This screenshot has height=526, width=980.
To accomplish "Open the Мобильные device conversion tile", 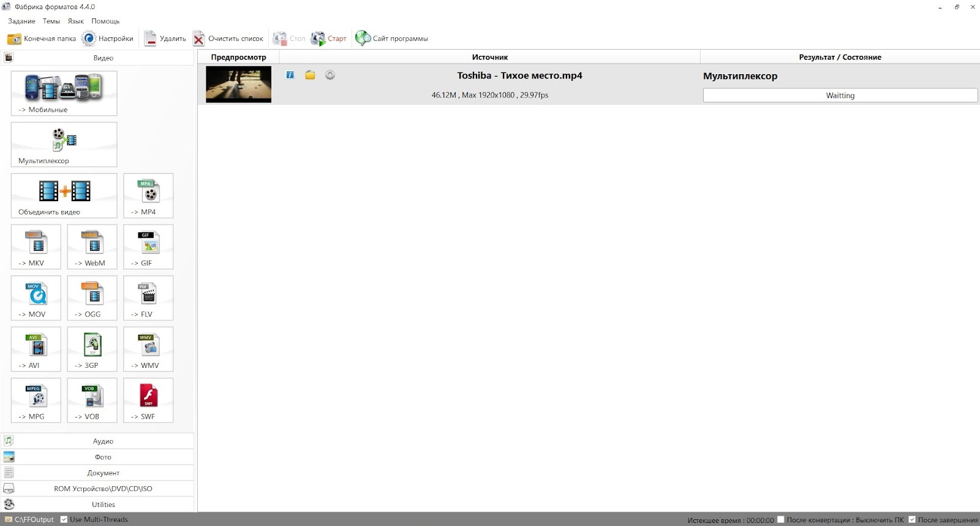I will pos(64,93).
